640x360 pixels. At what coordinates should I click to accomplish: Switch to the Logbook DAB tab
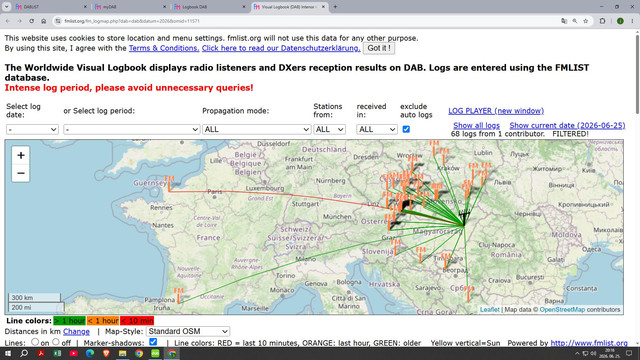point(209,7)
